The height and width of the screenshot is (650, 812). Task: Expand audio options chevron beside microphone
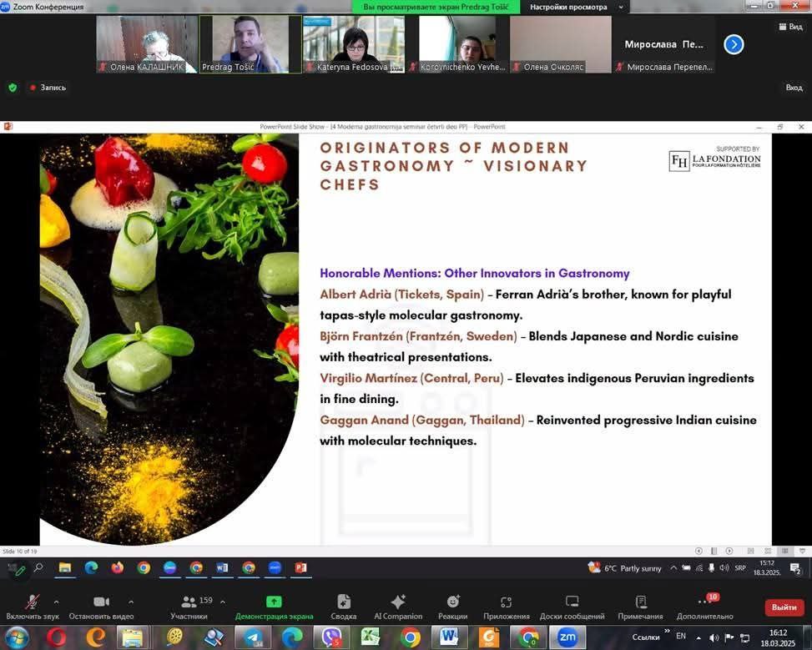(56, 601)
